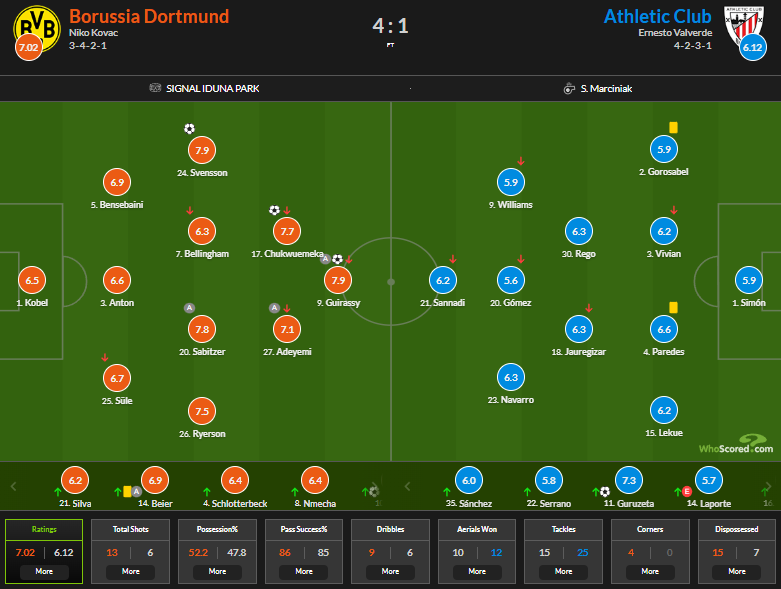The image size is (781, 589).
Task: Click the stadium icon beside Signal Iduna Park
Action: (x=155, y=88)
